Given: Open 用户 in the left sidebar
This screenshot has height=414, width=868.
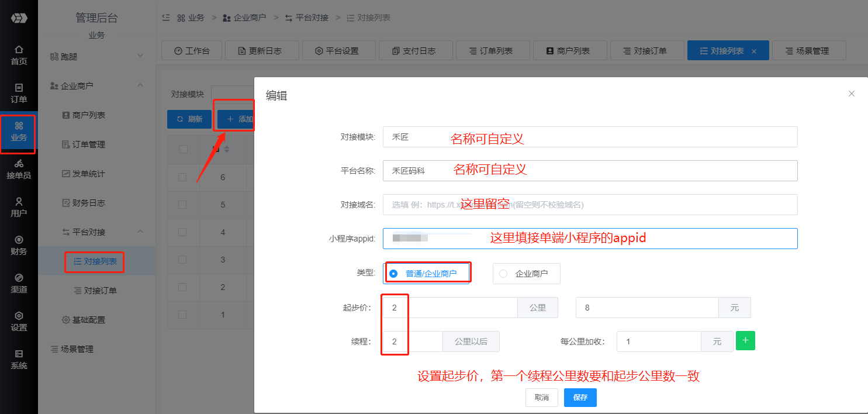Looking at the screenshot, I should coord(19,207).
